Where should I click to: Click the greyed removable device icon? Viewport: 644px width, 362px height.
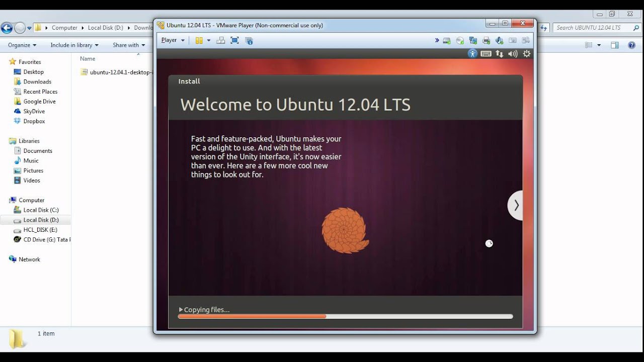(513, 40)
